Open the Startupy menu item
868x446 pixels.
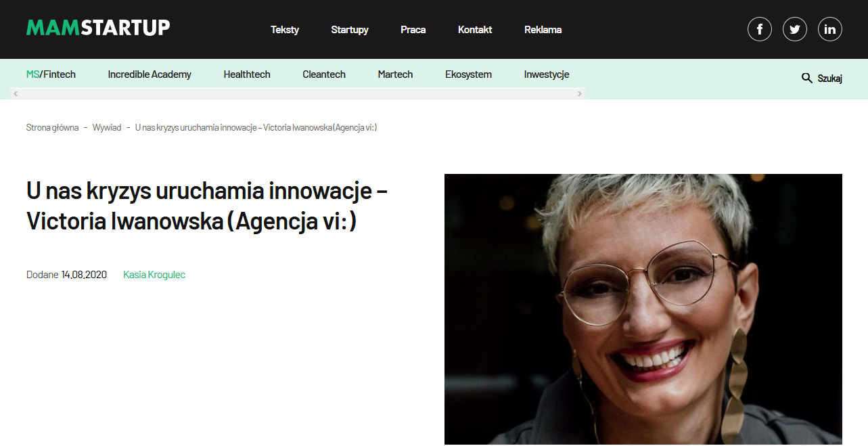[350, 30]
